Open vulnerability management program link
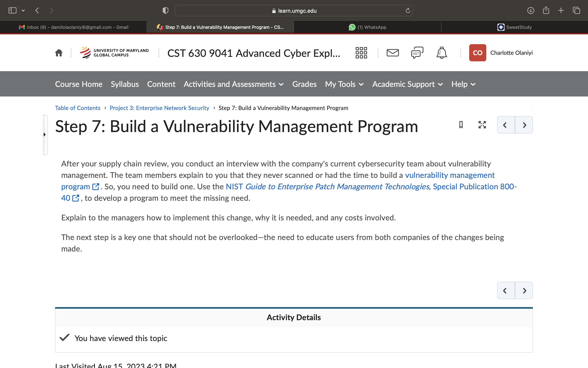Image resolution: width=588 pixels, height=368 pixels. [x=450, y=175]
